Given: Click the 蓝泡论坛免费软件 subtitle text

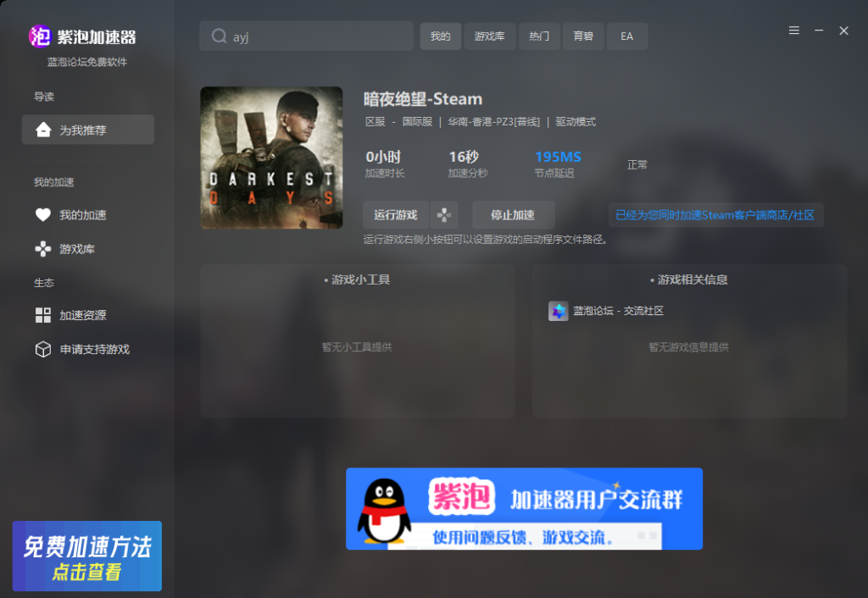Looking at the screenshot, I should click(x=87, y=62).
